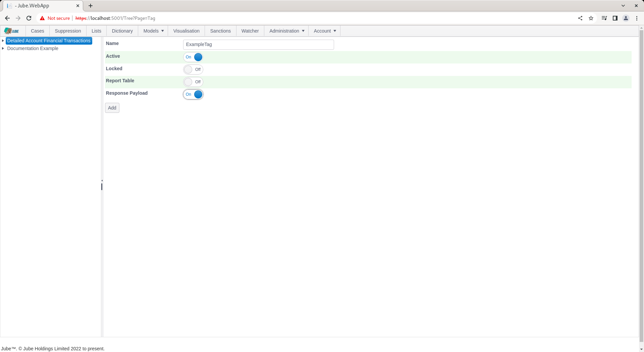Screen dimensions: 644x352
Task: Open the Cases menu
Action: coord(38,31)
